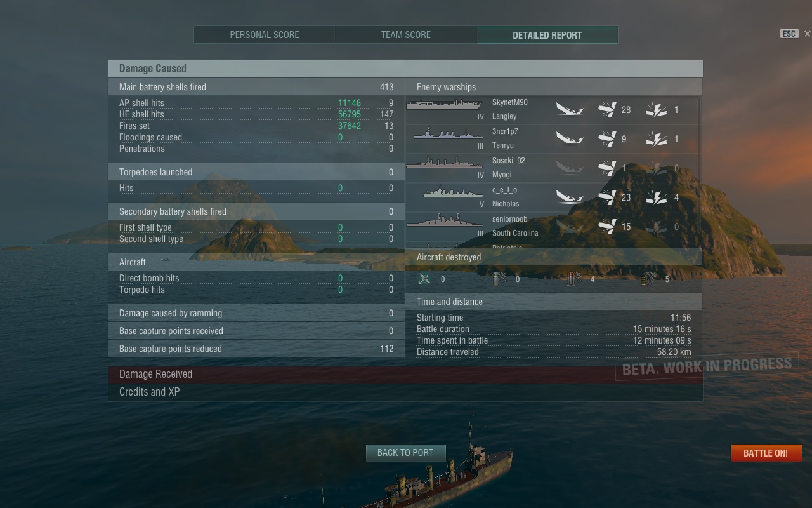Expand the Credits and XP section

pos(405,392)
